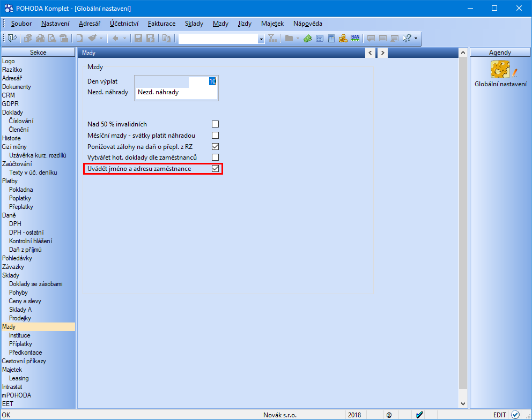532x420 pixels.
Task: Click the Globální nastavení agenda icon
Action: pyautogui.click(x=500, y=69)
